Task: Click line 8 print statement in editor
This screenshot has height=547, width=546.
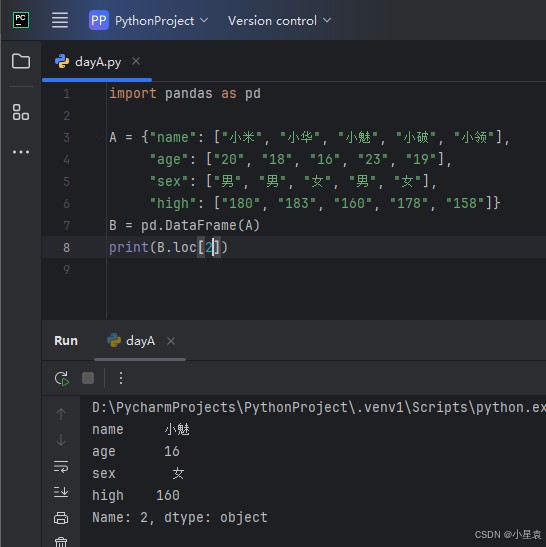Action: point(168,247)
